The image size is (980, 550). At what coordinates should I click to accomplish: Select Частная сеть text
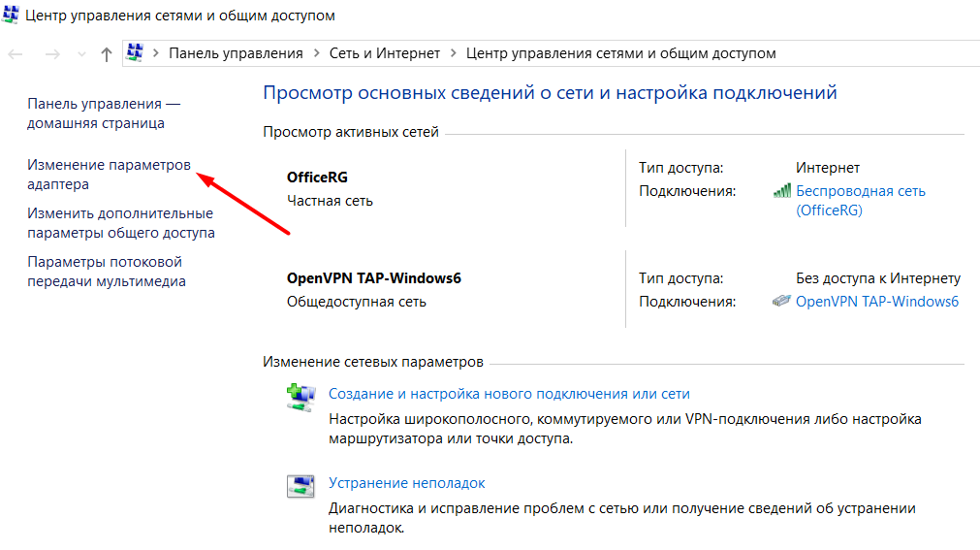tap(330, 201)
